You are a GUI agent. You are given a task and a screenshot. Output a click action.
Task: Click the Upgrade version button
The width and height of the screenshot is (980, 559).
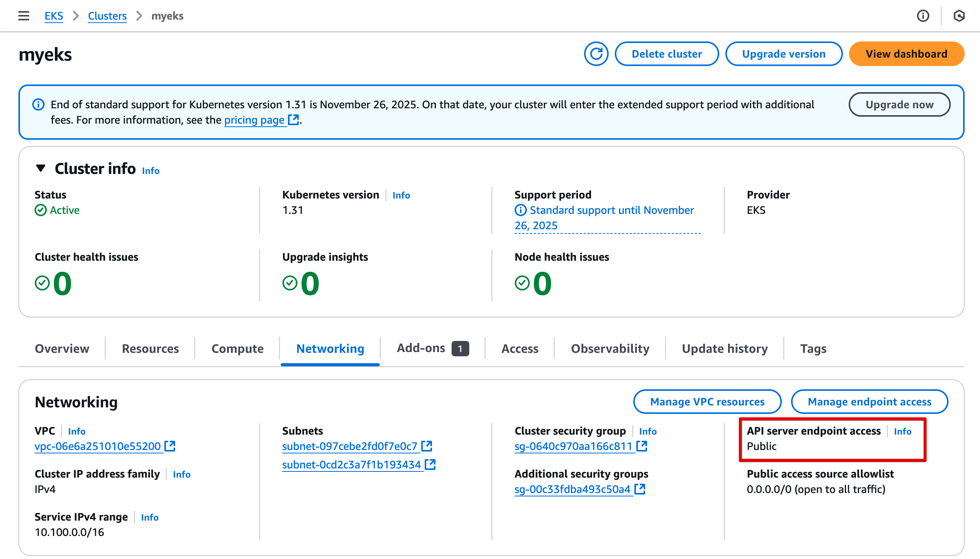(x=784, y=54)
